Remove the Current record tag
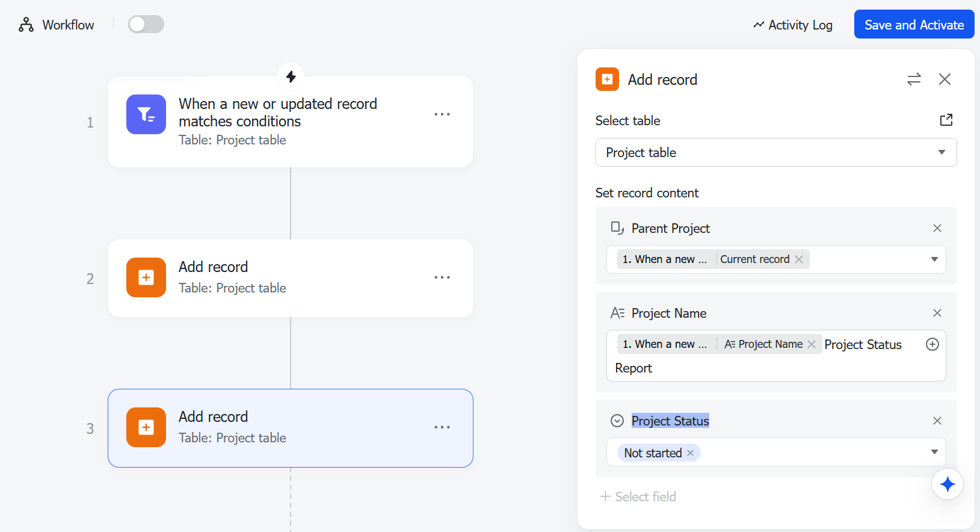 click(799, 259)
